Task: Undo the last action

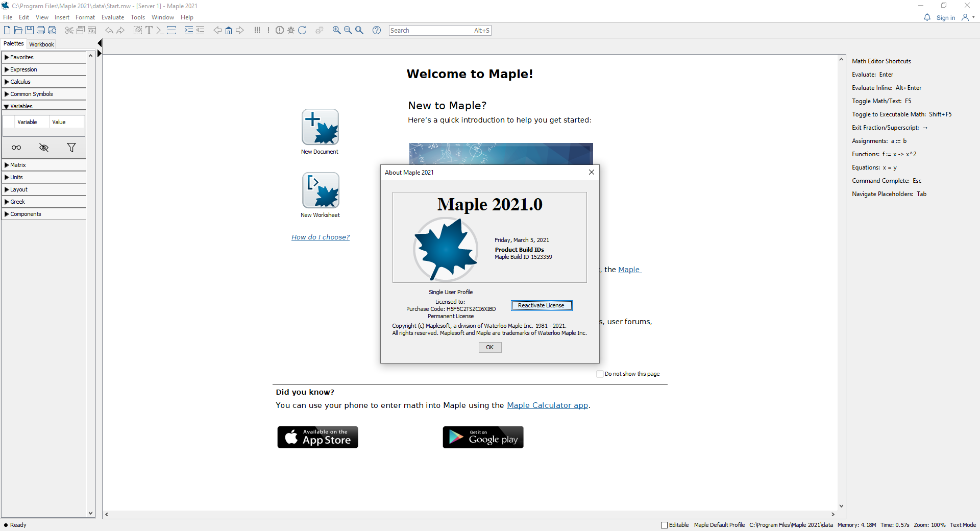Action: pyautogui.click(x=109, y=30)
